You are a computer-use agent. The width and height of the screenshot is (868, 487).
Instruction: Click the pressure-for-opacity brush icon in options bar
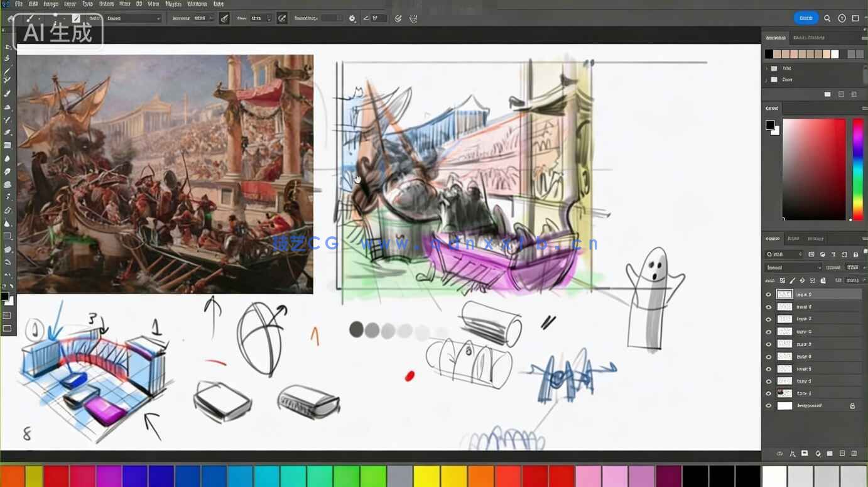(x=224, y=19)
